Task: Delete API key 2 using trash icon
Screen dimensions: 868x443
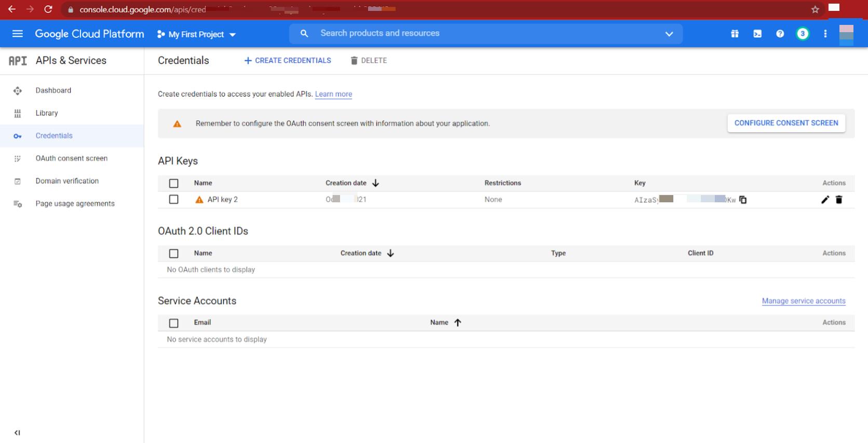Action: 839,200
